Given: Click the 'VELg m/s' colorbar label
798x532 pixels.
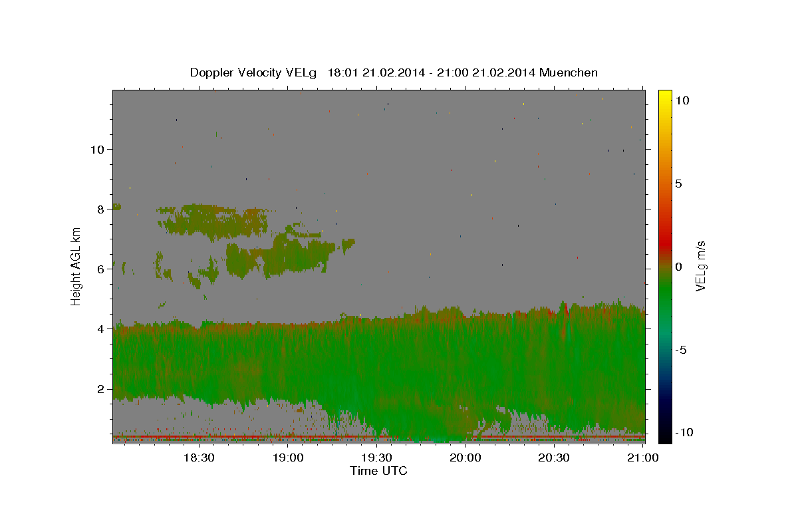Looking at the screenshot, I should point(700,267).
